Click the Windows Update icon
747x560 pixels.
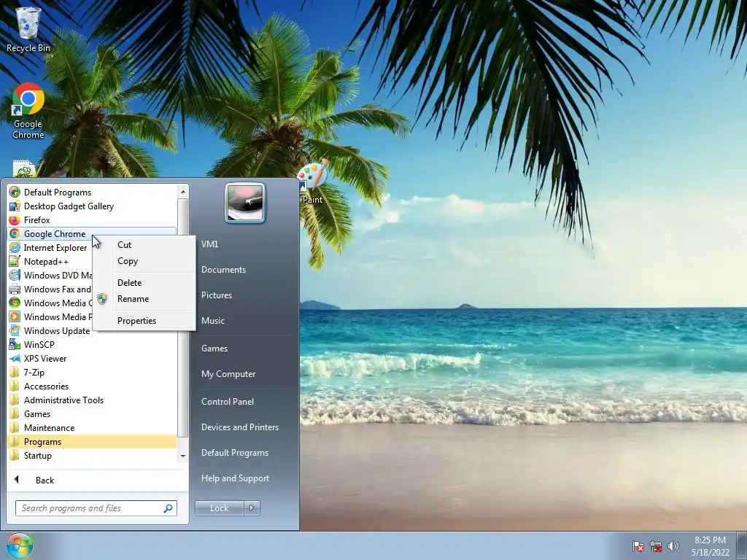pos(15,330)
